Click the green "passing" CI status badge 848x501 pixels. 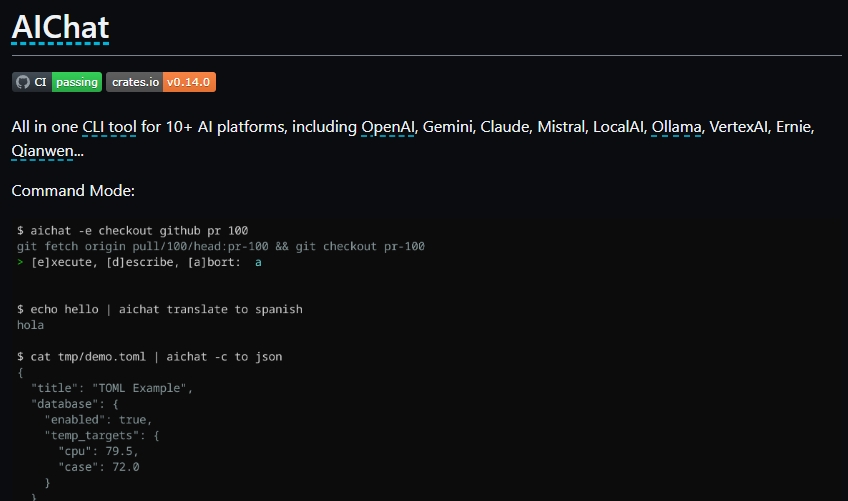click(x=77, y=82)
